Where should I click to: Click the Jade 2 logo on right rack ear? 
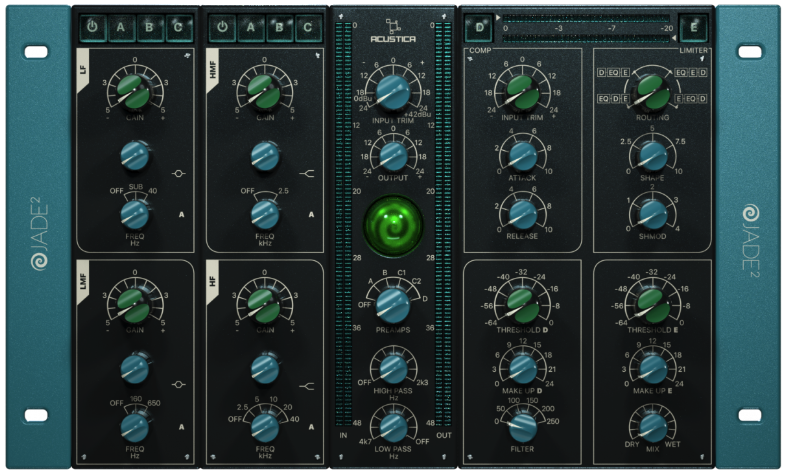[748, 238]
